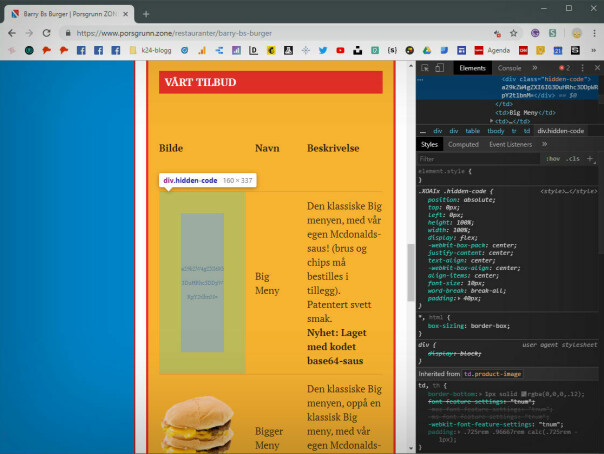This screenshot has height=454, width=604.
Task: Bookmark this page with the star icon
Action: pyautogui.click(x=513, y=34)
